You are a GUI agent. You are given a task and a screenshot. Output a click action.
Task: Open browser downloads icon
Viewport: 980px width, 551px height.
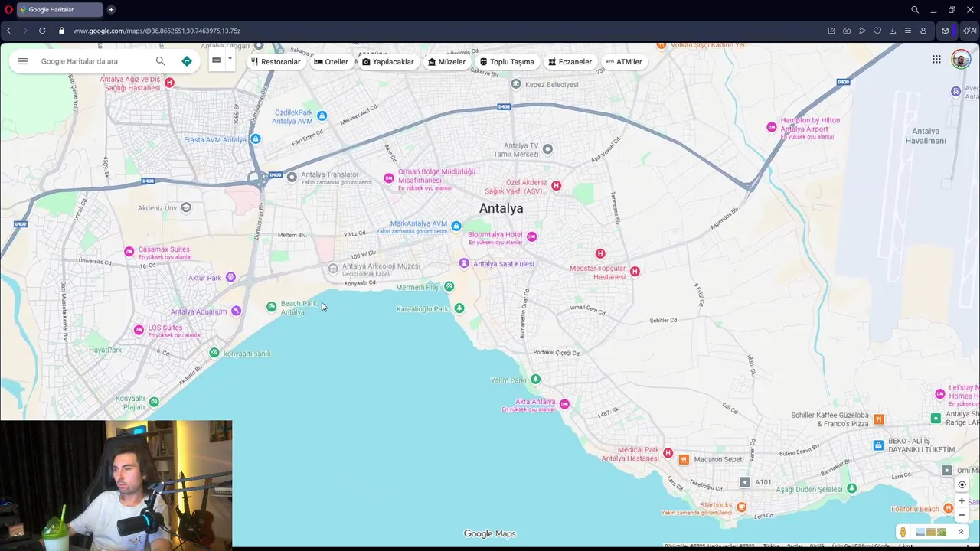click(x=893, y=31)
